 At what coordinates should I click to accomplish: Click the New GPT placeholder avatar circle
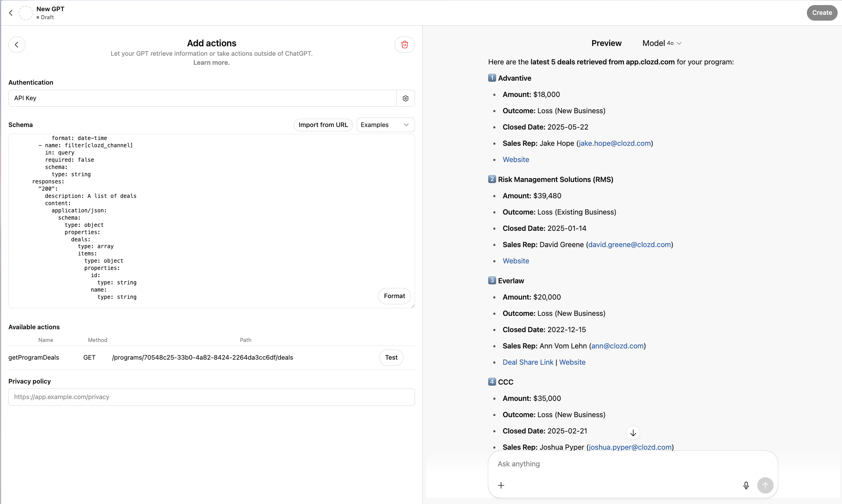(x=26, y=13)
